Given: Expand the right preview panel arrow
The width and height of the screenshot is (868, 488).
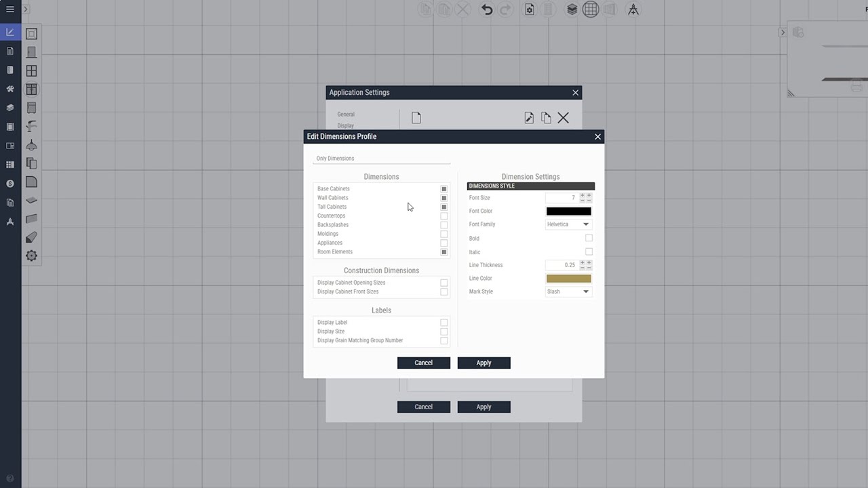Looking at the screenshot, I should coord(782,33).
